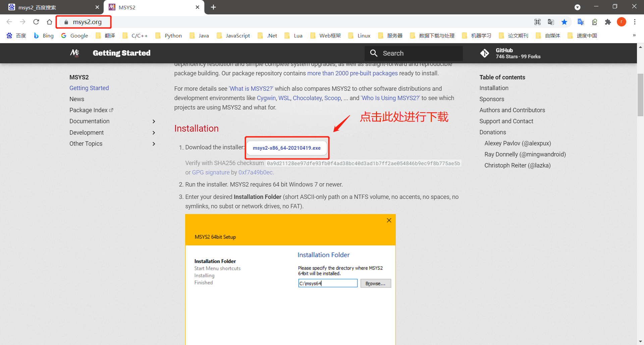This screenshot has width=644, height=345.
Task: Close the msys2 Baidu search tab
Action: [x=97, y=7]
